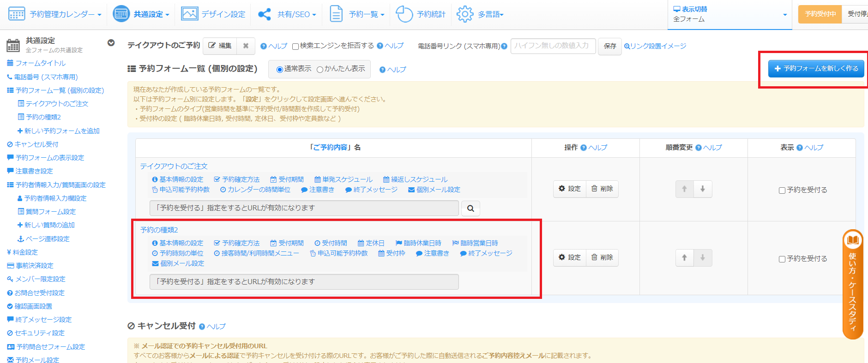This screenshot has height=363, width=868.
Task: Open デザイン設定 from top navigation
Action: tap(213, 14)
